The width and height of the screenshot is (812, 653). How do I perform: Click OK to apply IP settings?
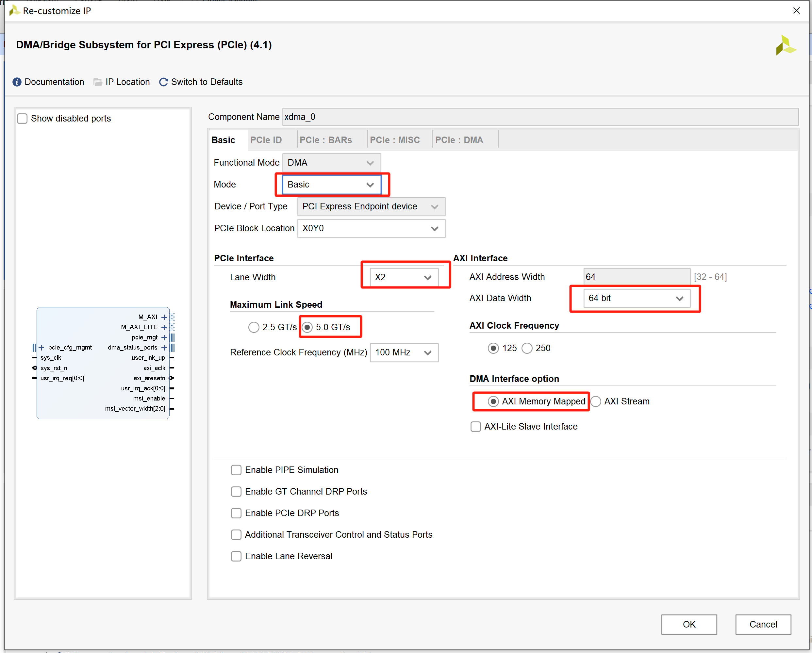689,624
